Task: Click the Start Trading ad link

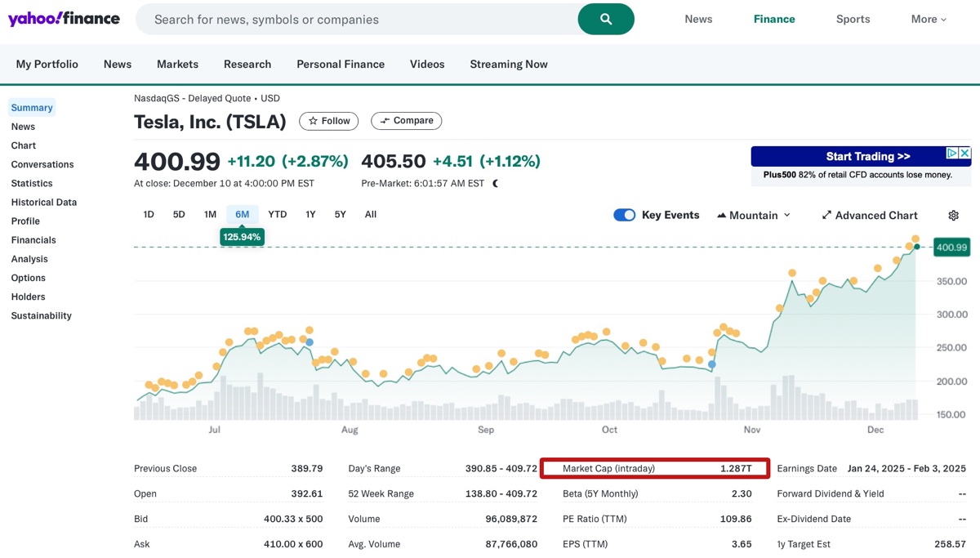Action: pos(867,157)
